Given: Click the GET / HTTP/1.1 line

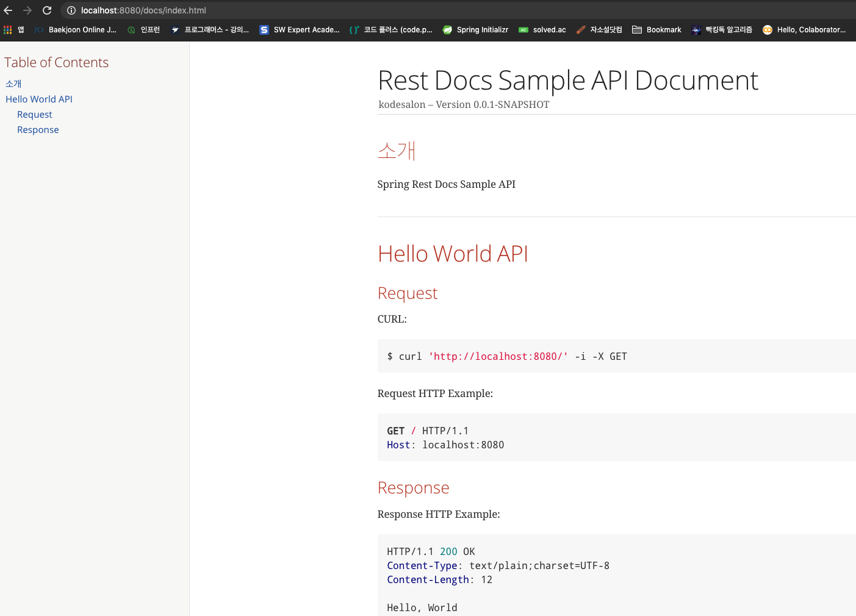Looking at the screenshot, I should (x=428, y=431).
